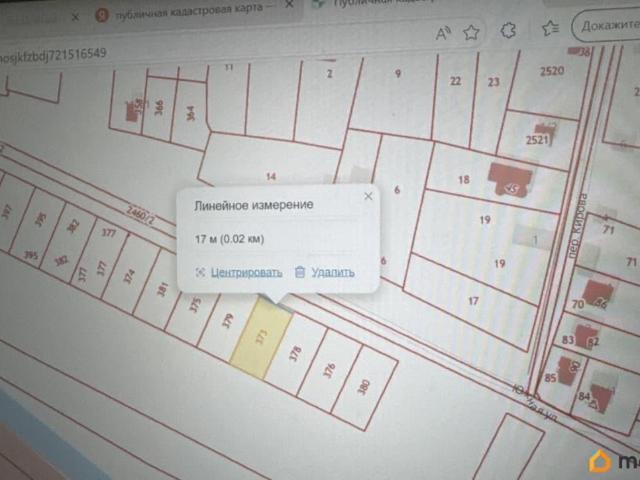The width and height of the screenshot is (640, 480).
Task: Click the Удалить link
Action: [x=333, y=272]
